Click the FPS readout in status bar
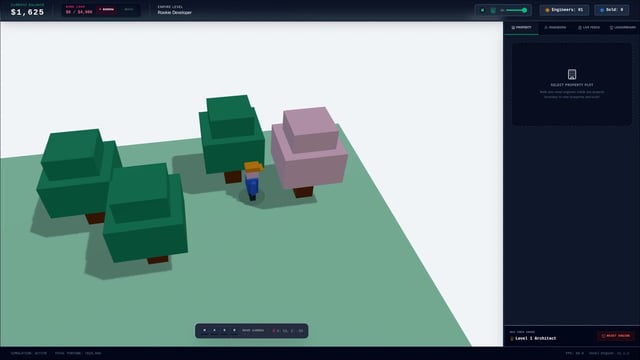 (x=575, y=353)
